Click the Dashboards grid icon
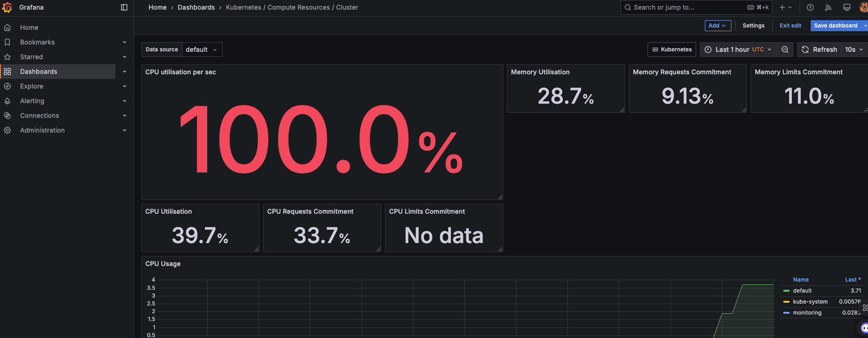 [7, 72]
